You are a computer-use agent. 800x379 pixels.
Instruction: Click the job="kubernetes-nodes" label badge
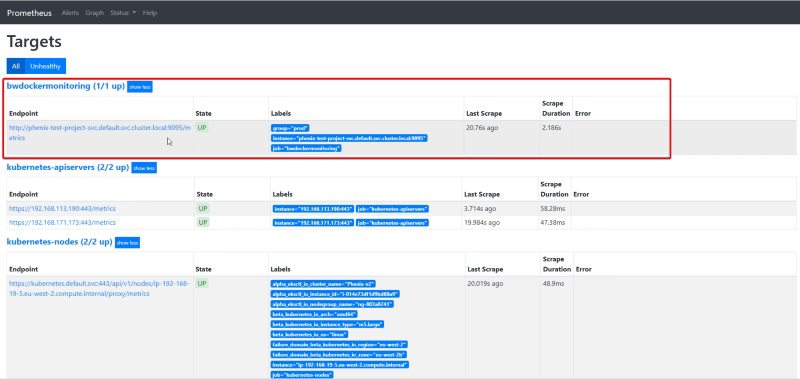point(302,375)
